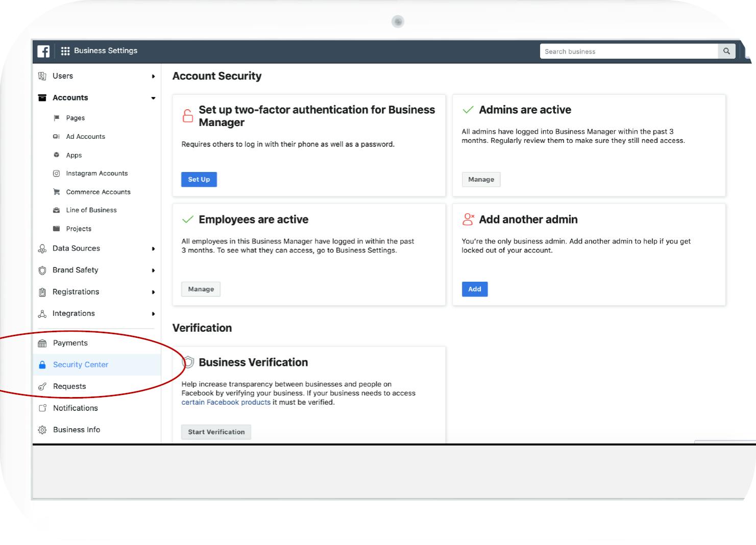Click the Security Center lock icon
Screen dimensions: 756x545
tap(42, 365)
